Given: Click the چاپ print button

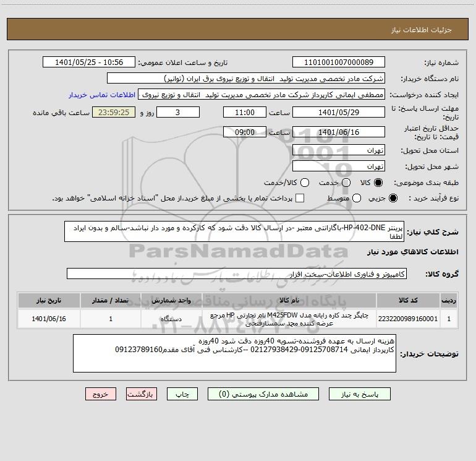Looking at the screenshot, I should click(x=182, y=394).
